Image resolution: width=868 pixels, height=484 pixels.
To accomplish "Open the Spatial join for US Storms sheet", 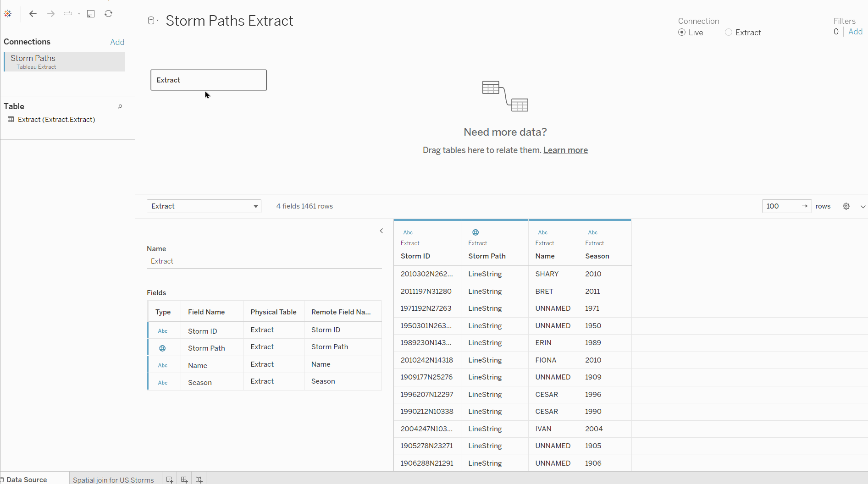I will (113, 480).
